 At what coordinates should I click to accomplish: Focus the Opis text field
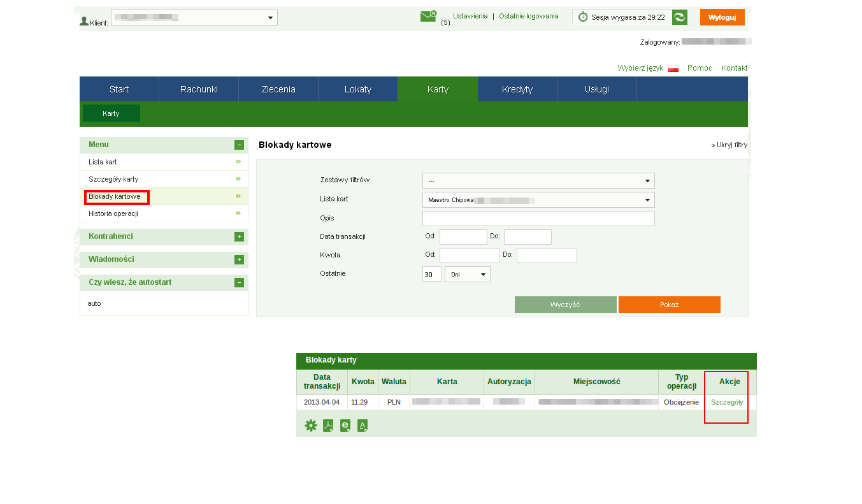coord(538,219)
